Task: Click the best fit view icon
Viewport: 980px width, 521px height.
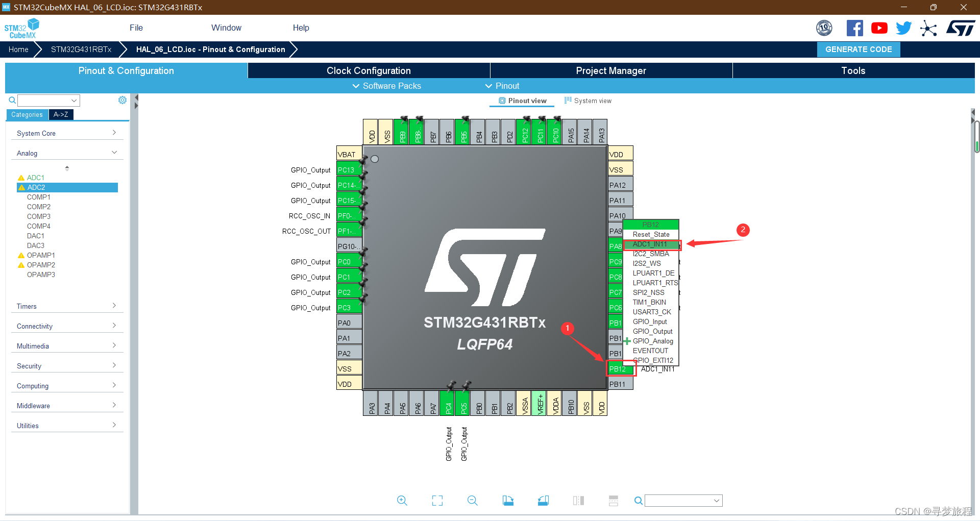Action: click(x=437, y=501)
